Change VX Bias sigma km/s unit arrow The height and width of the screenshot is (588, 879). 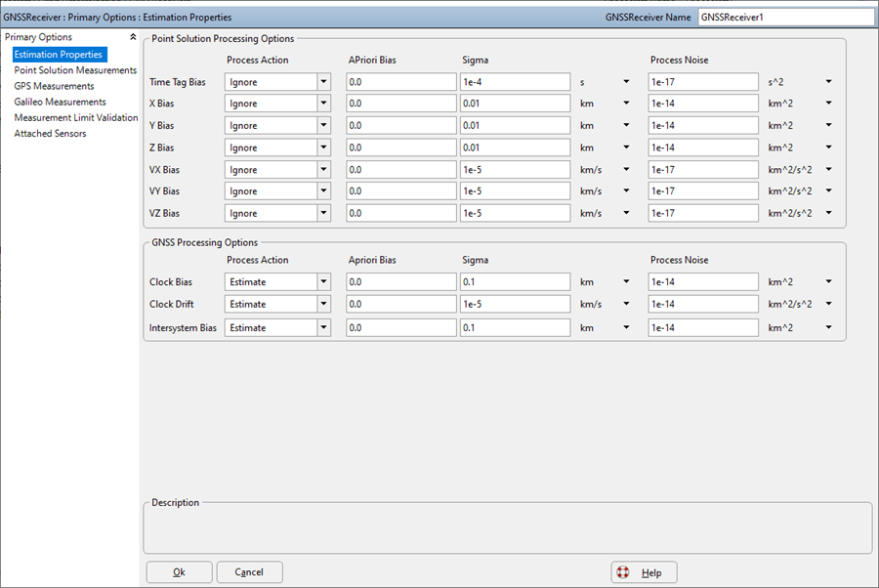pos(626,169)
